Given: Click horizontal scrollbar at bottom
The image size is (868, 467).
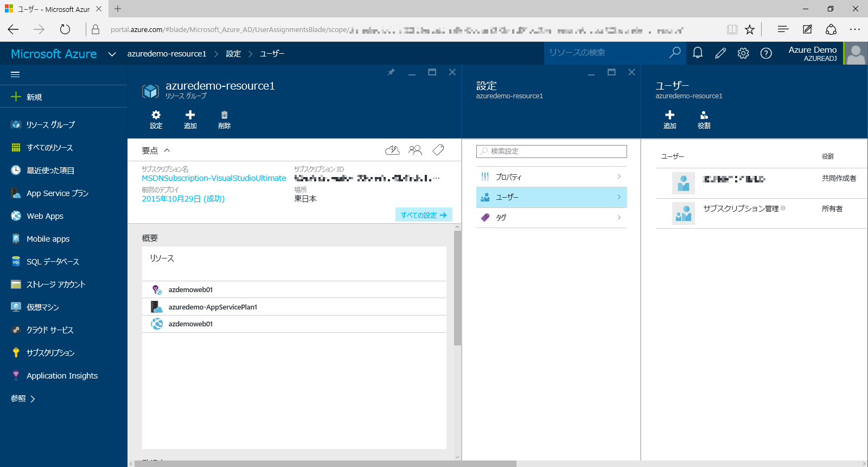Looking at the screenshot, I should pyautogui.click(x=325, y=464).
